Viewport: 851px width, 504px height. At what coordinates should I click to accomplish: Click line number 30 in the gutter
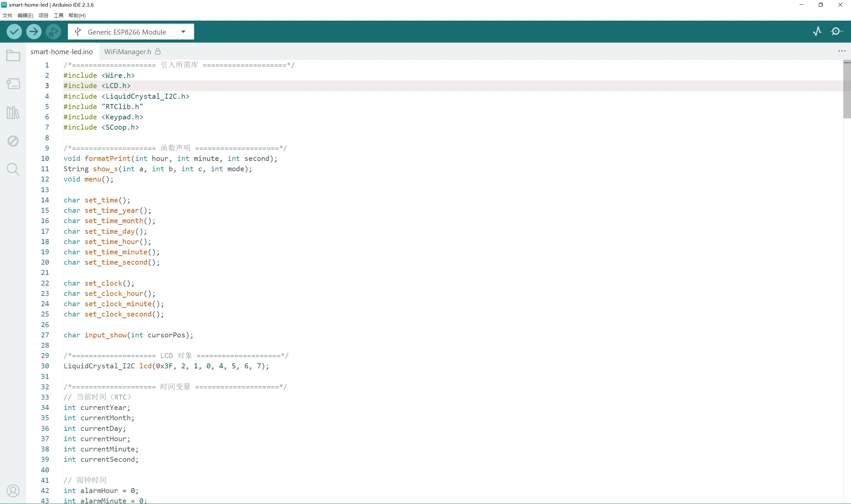(x=45, y=366)
